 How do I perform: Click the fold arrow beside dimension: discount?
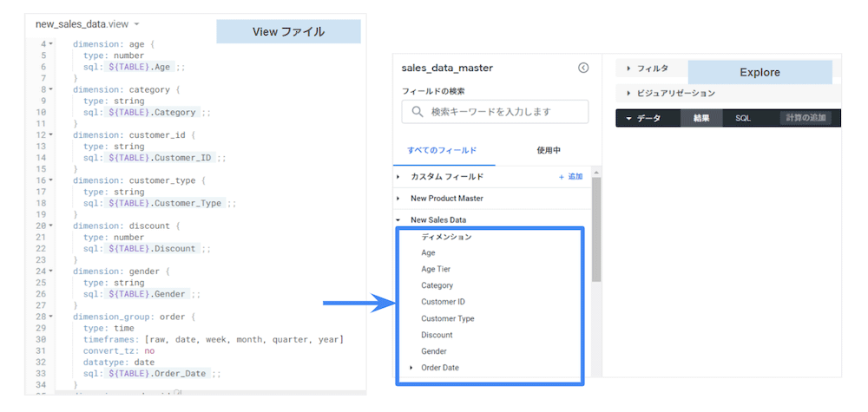[50, 226]
